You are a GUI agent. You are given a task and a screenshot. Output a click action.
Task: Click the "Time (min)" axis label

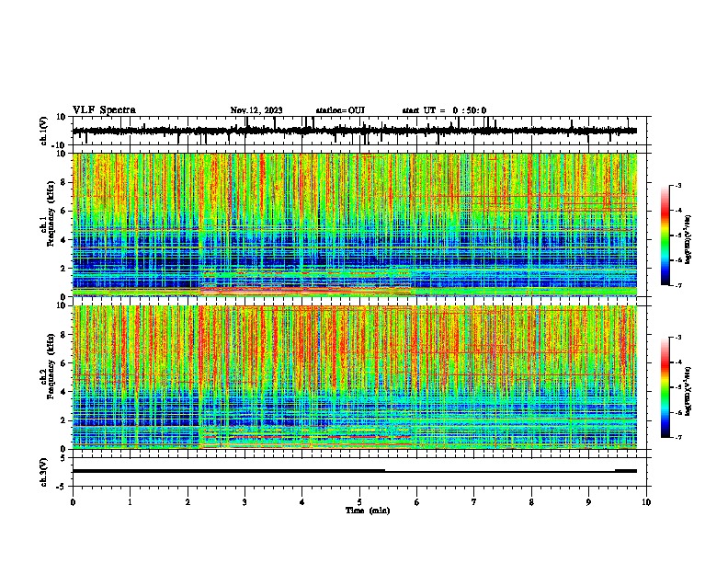coord(368,511)
